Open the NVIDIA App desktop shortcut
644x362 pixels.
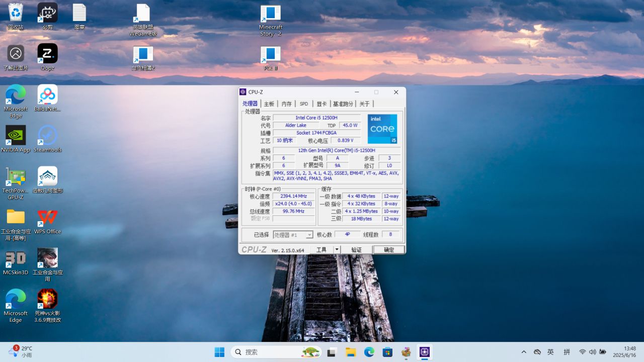[16, 136]
